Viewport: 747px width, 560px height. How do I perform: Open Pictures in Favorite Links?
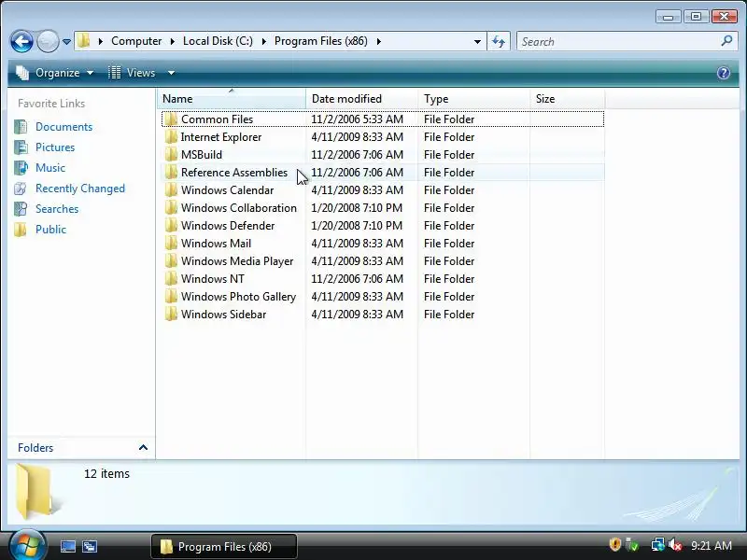55,147
